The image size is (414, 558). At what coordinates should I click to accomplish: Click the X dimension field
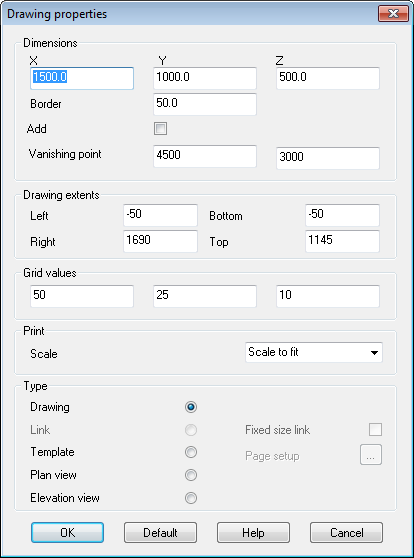(x=82, y=78)
